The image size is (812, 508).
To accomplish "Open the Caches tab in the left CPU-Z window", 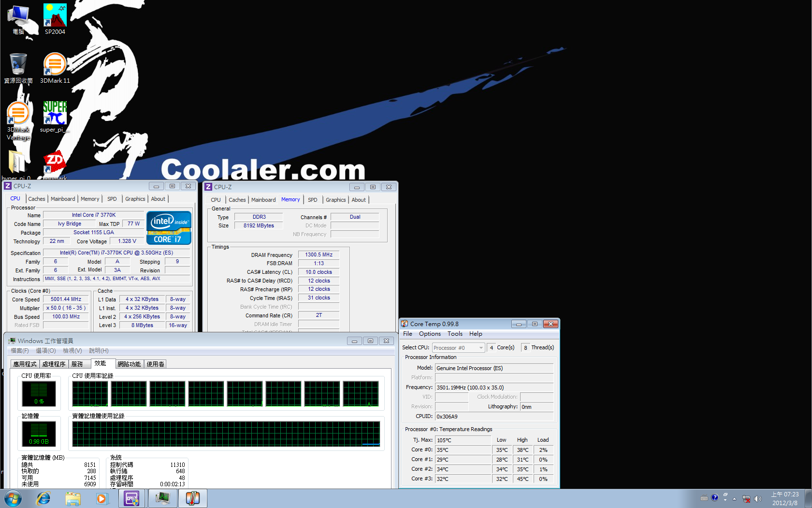I will point(36,199).
